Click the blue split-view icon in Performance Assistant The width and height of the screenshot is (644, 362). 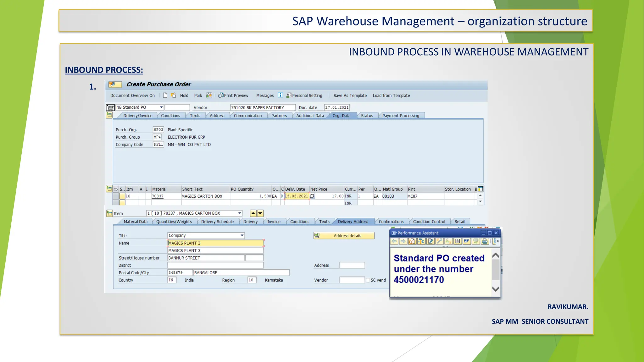point(467,241)
